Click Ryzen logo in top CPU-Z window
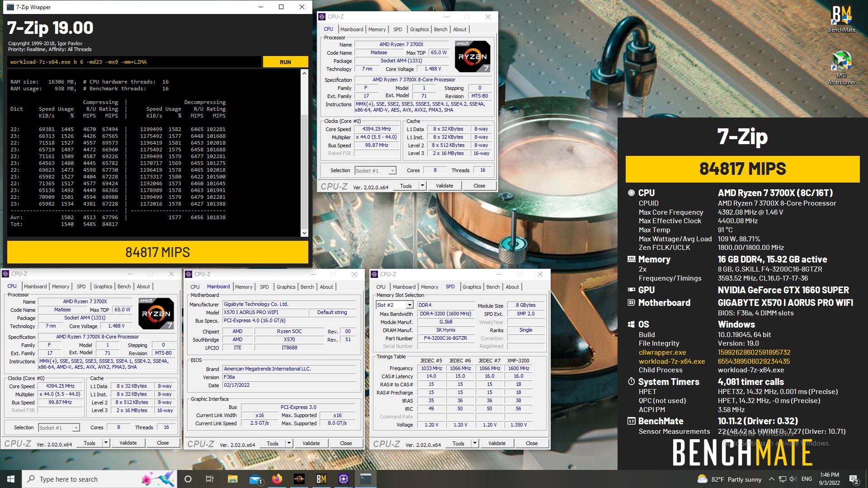The height and width of the screenshot is (488, 868). tap(472, 56)
